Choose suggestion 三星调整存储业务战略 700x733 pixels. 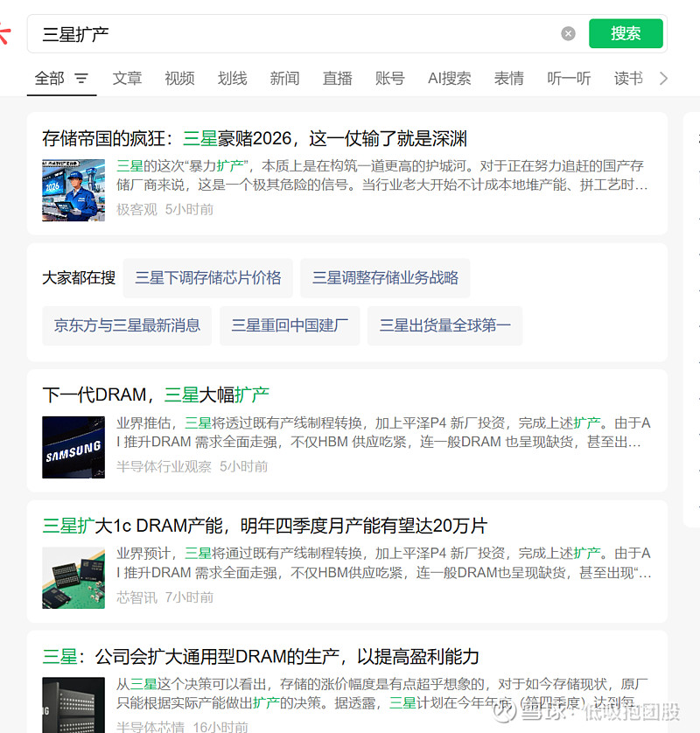tap(385, 277)
